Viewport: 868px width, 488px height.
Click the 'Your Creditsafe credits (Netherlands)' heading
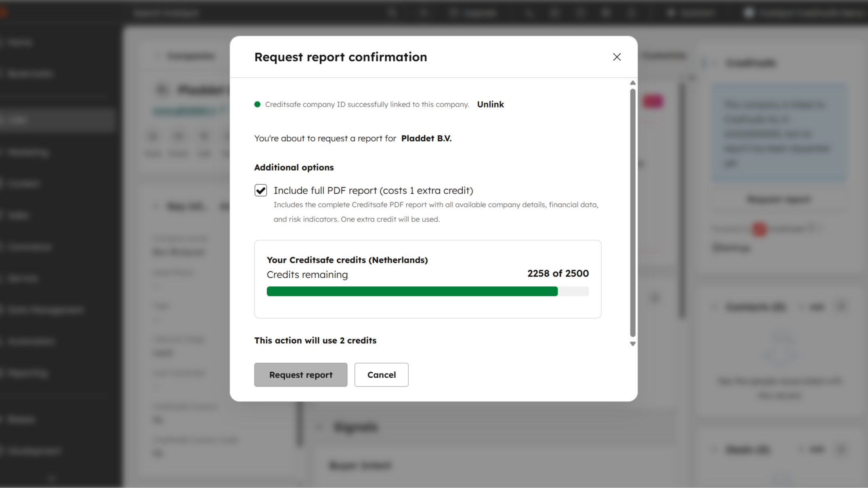(347, 260)
